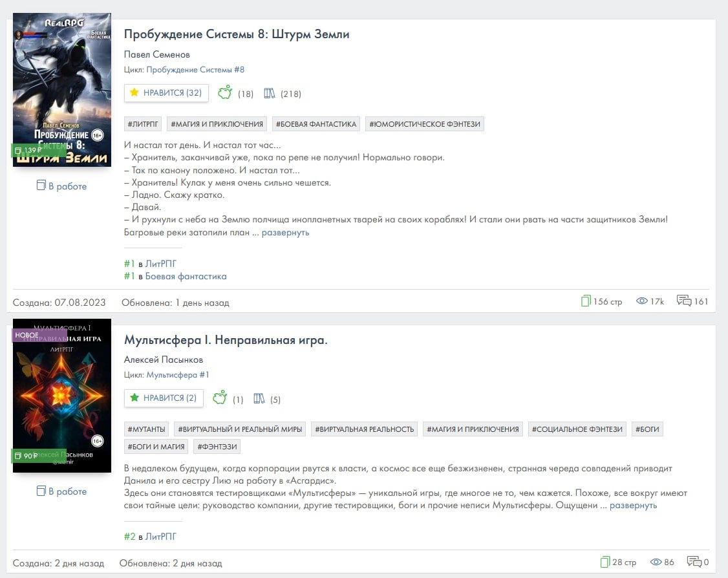Like the book with НРАВИТСЯ (32)
This screenshot has height=578, width=728.
(x=166, y=93)
